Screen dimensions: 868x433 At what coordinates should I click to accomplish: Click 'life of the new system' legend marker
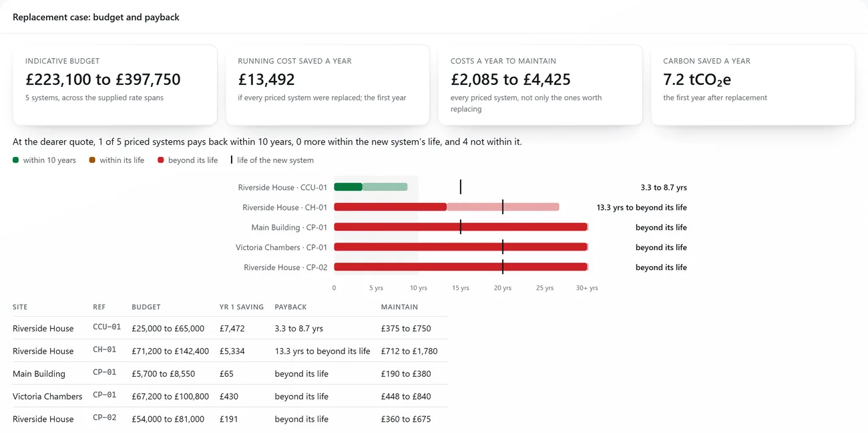tap(232, 160)
